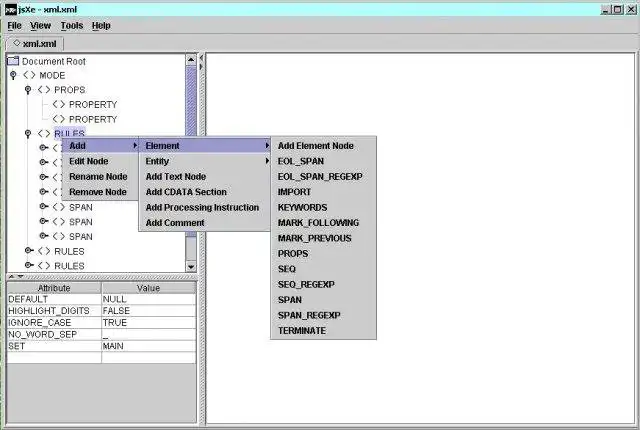This screenshot has width=640, height=430.
Task: Click the PROPS element bracket icon
Action: pyautogui.click(x=44, y=90)
